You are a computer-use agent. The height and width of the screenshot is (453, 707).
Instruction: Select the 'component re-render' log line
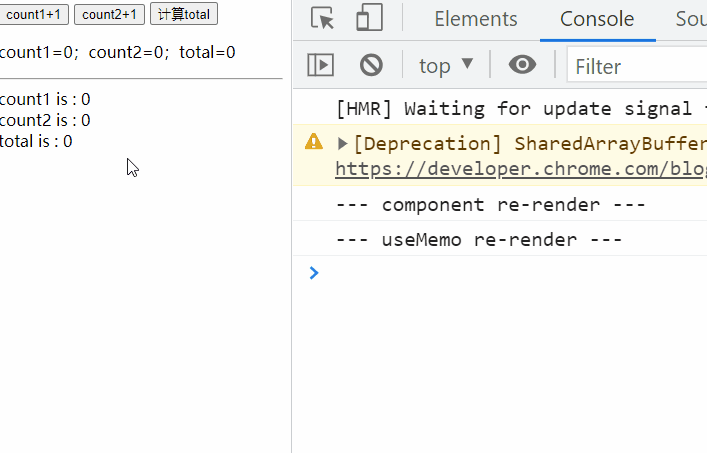coord(491,205)
